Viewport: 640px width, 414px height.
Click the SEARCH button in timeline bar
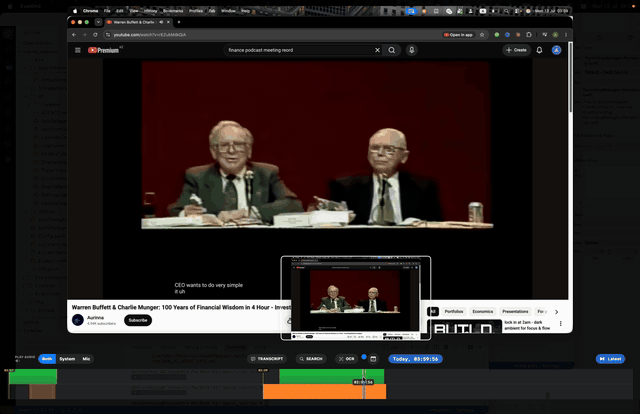311,359
